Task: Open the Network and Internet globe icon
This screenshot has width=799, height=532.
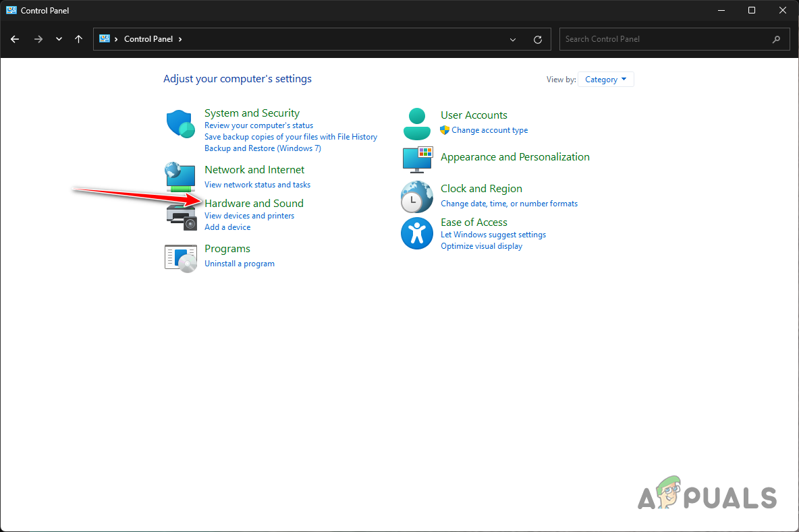Action: click(180, 177)
